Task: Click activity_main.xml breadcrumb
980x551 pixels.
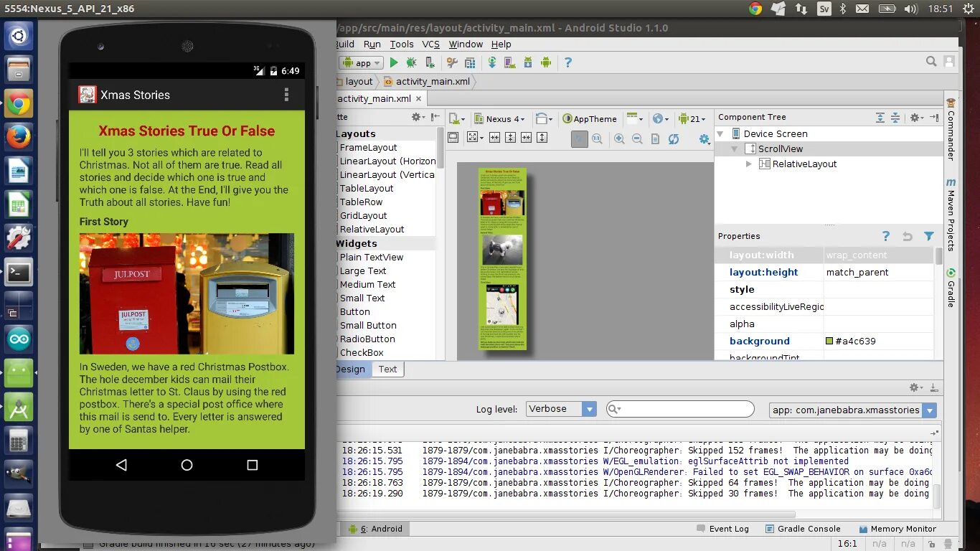Action: coord(427,81)
